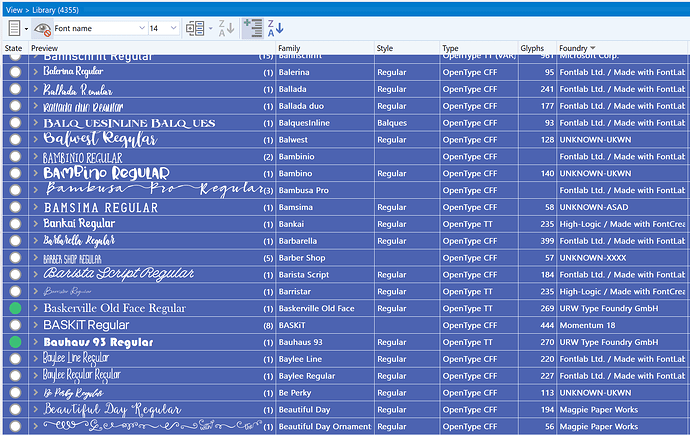
Task: Expand the Barber Shop family row
Action: click(x=36, y=258)
